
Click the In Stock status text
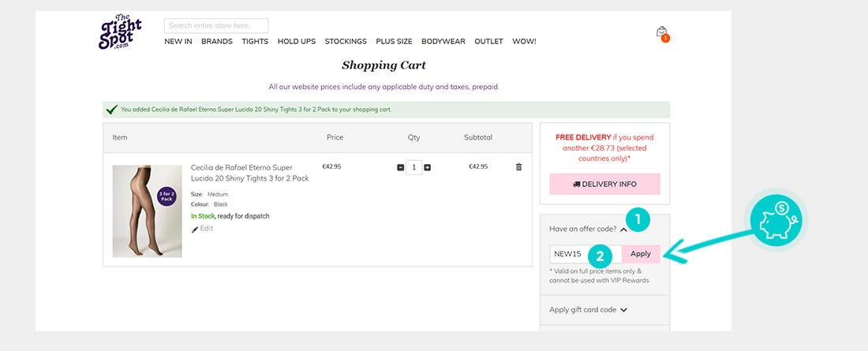pyautogui.click(x=203, y=216)
